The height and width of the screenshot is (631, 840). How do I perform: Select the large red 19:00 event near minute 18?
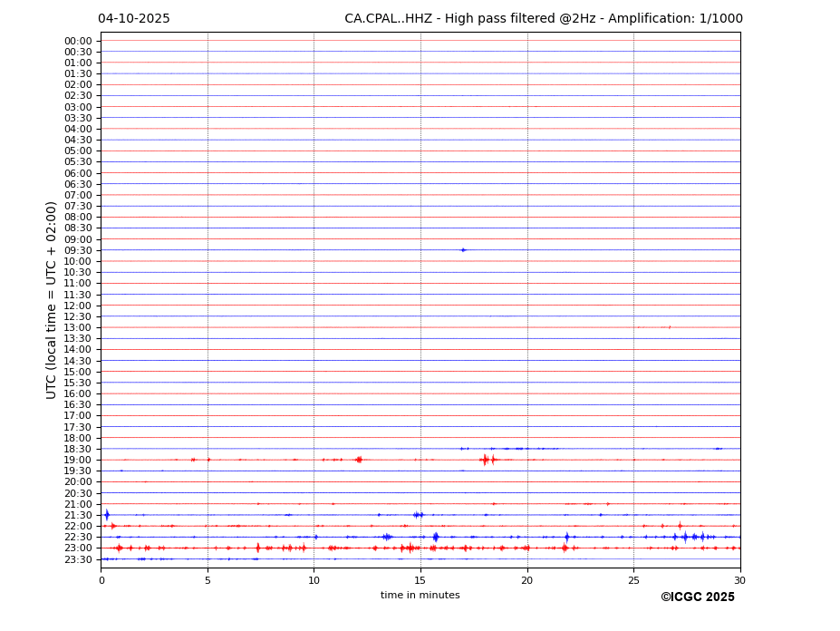486,460
